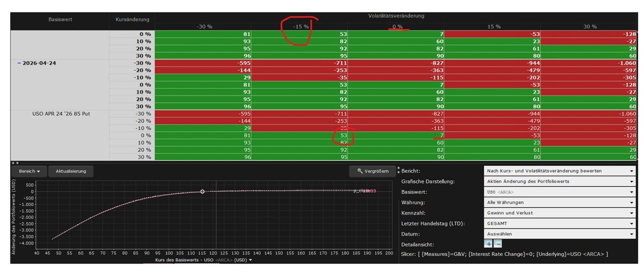Select the USO APR 24 '26 85 Put row
This screenshot has width=644, height=275.
pyautogui.click(x=60, y=114)
